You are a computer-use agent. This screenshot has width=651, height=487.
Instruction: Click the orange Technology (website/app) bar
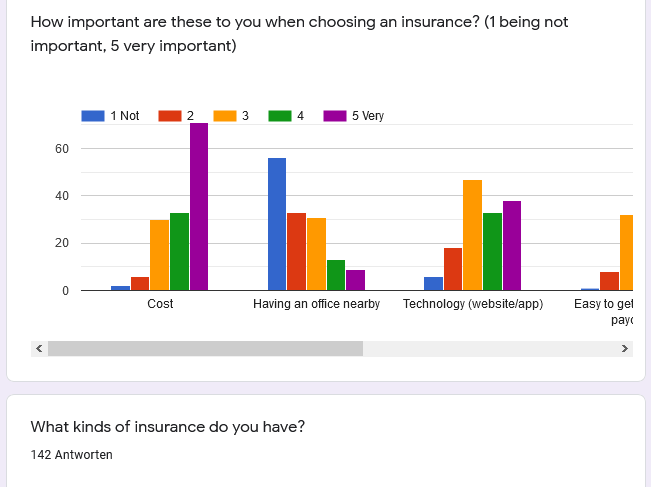473,235
